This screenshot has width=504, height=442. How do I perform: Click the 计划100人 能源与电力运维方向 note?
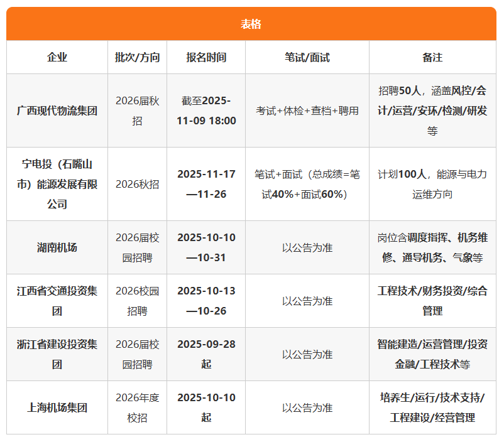click(x=432, y=184)
